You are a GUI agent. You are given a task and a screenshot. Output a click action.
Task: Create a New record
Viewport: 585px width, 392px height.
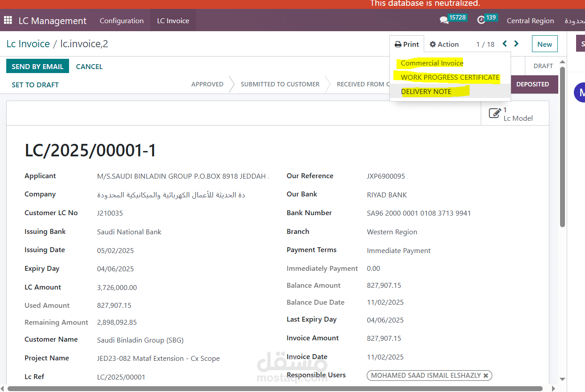(544, 44)
